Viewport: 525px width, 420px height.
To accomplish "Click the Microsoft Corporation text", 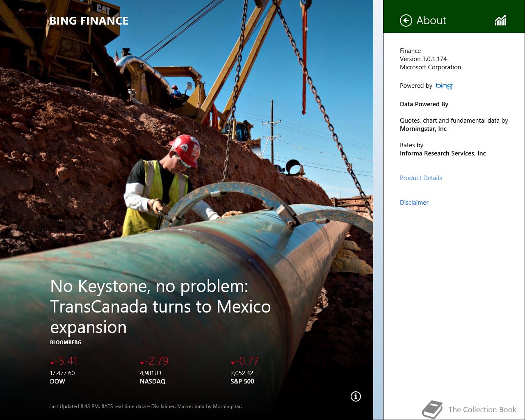I will (430, 67).
